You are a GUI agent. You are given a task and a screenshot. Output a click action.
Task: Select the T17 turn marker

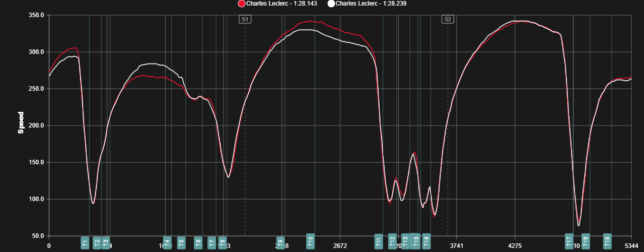pos(569,241)
